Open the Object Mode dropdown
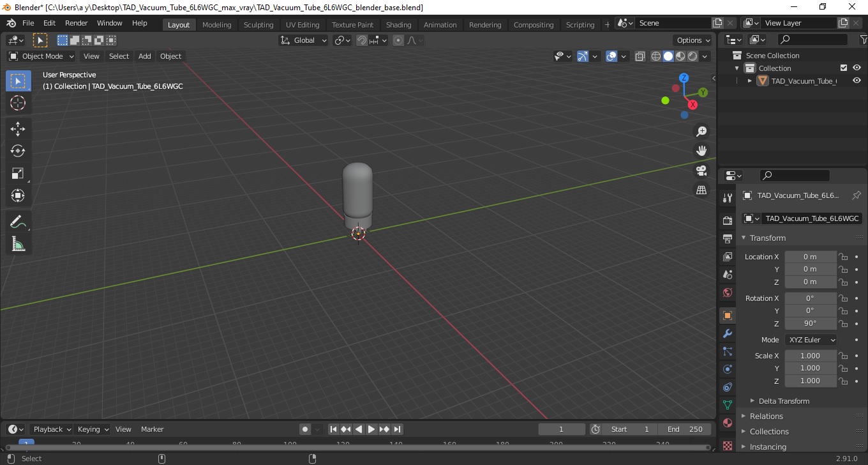Screen dimensions: 868x465 tap(41, 56)
